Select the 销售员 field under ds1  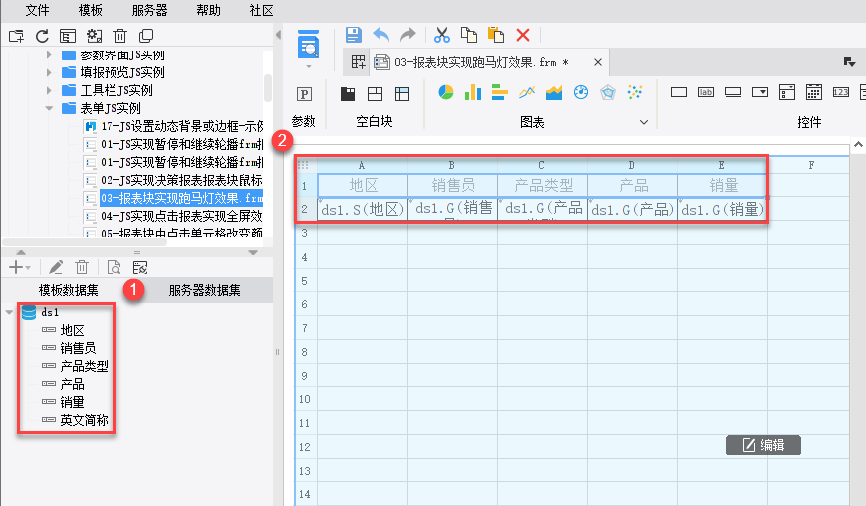(x=78, y=348)
